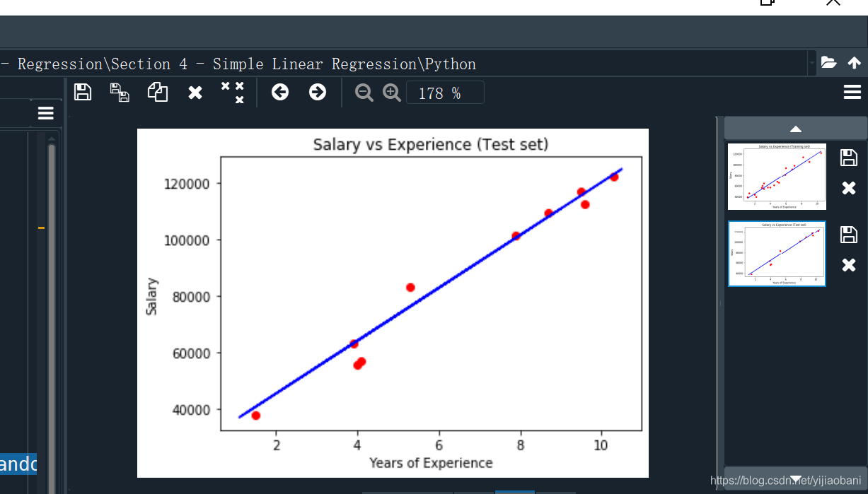This screenshot has height=494, width=868.
Task: Remove all plots
Action: [x=232, y=93]
